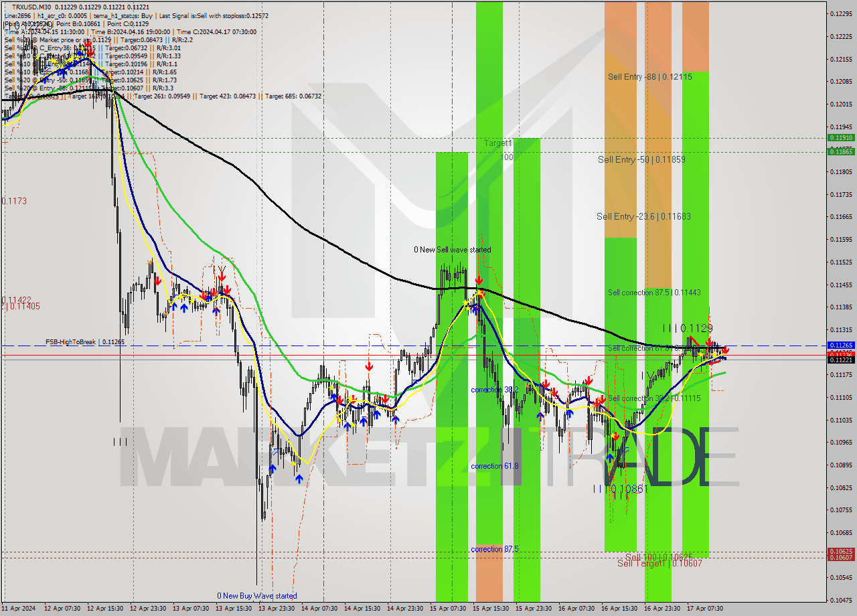The width and height of the screenshot is (857, 616).
Task: Click the 0.10475 price axis value
Action: click(841, 600)
